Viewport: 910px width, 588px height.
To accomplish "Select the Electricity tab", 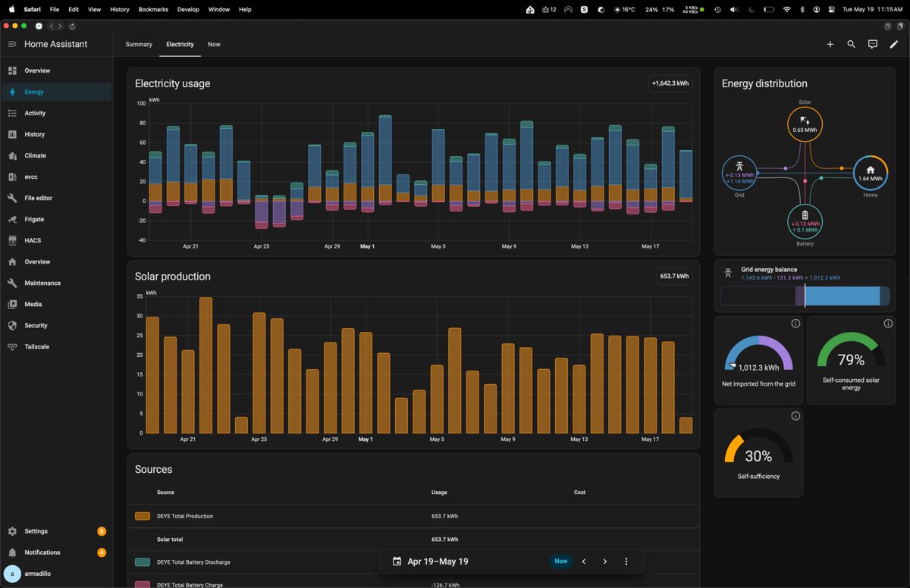I will point(180,44).
